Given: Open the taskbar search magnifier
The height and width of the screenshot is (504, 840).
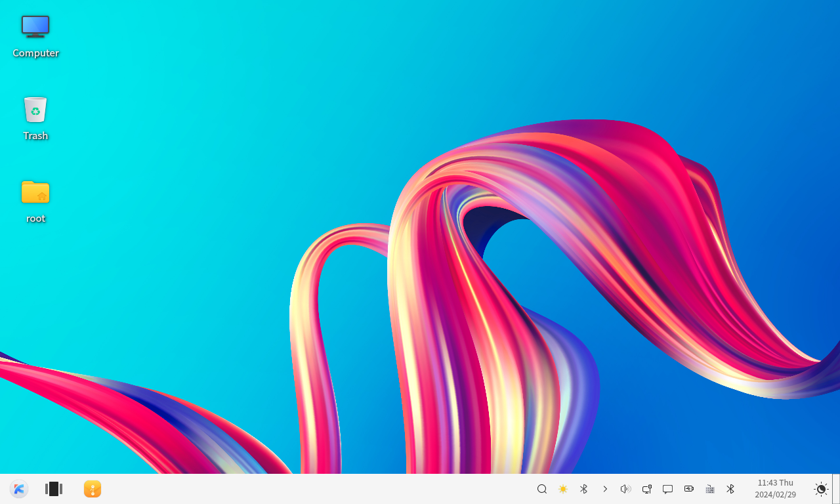Looking at the screenshot, I should coord(542,489).
